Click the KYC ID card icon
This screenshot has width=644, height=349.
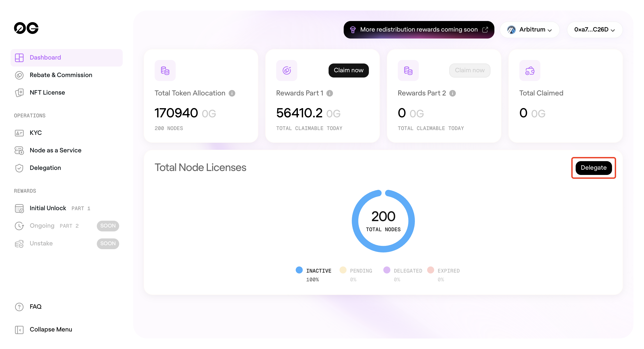pos(19,133)
